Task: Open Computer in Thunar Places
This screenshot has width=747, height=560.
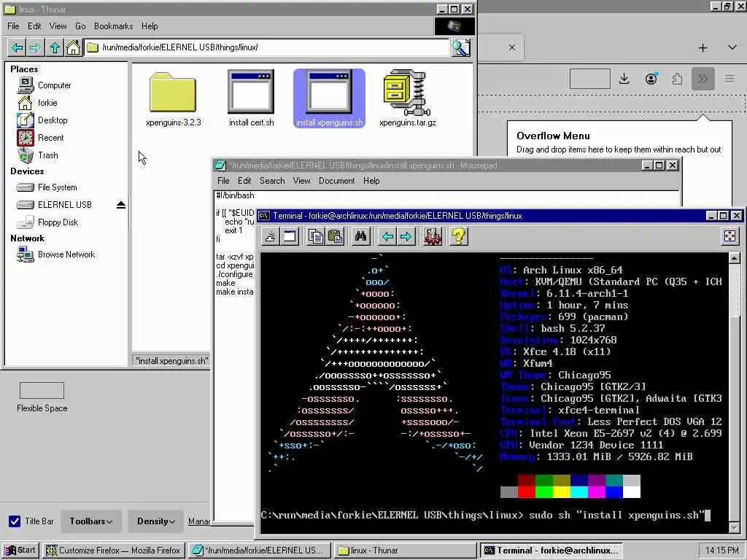Action: (x=44, y=85)
